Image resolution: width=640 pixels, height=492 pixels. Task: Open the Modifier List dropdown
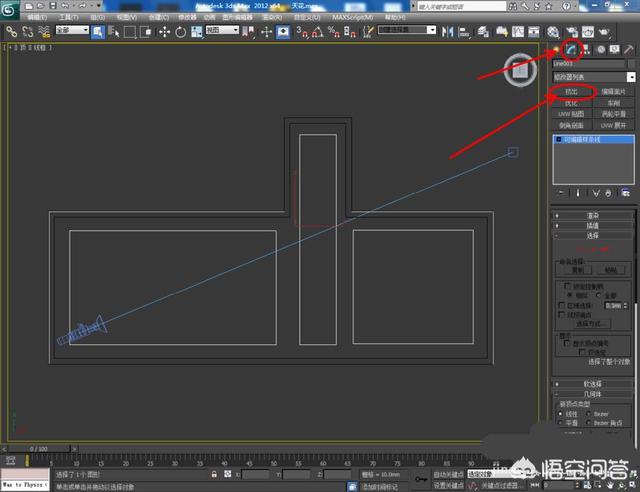coord(594,77)
